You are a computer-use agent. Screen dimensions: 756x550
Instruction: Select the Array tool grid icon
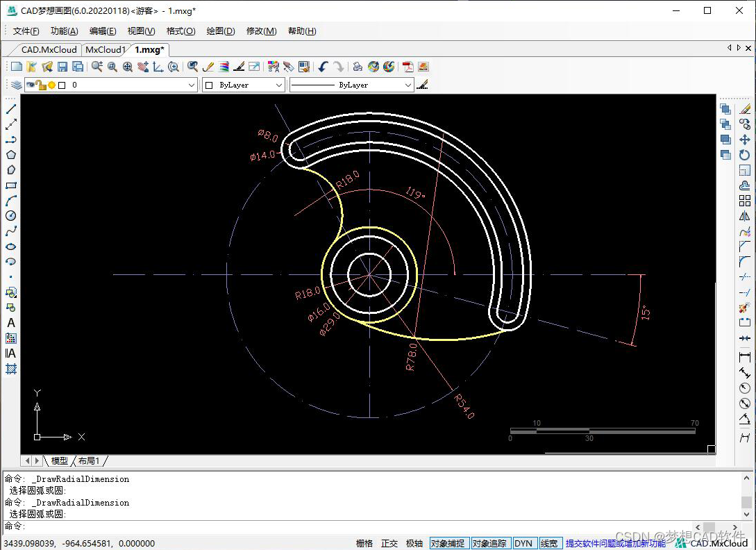tap(745, 201)
